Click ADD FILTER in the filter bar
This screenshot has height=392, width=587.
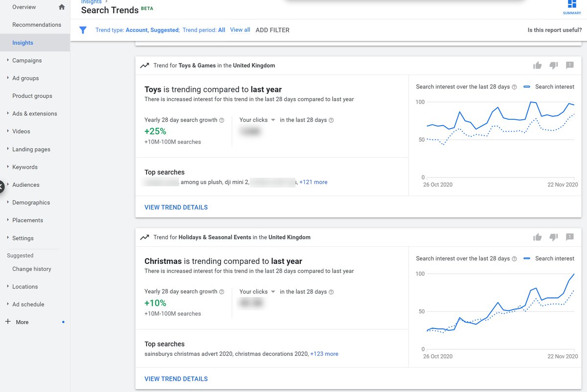[x=272, y=30]
